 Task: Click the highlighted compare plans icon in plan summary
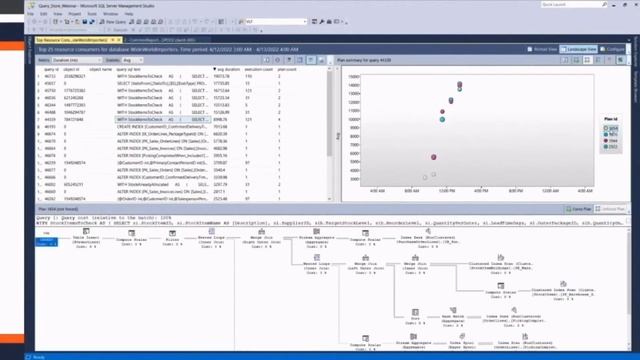[587, 60]
